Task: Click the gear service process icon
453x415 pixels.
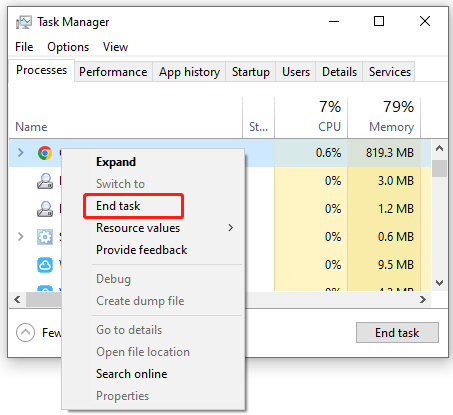Action: pos(45,237)
